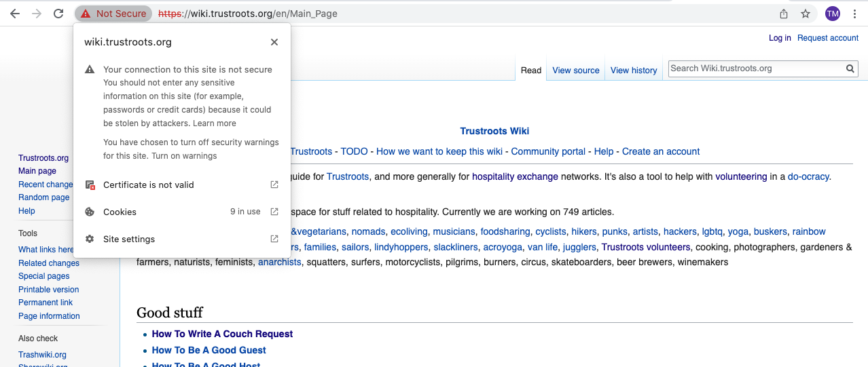Screen dimensions: 868x367
Task: Open the external link icon for Site settings
Action: tap(274, 239)
